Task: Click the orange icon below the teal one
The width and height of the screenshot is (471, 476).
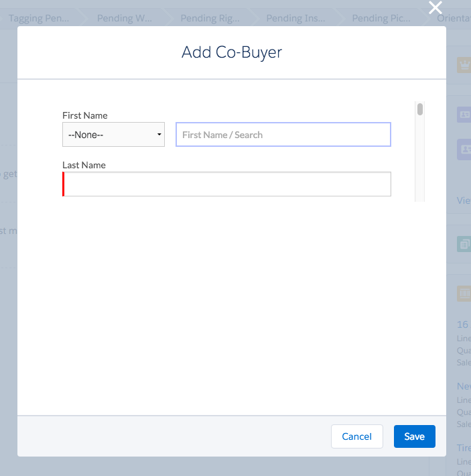Action: pos(464,293)
